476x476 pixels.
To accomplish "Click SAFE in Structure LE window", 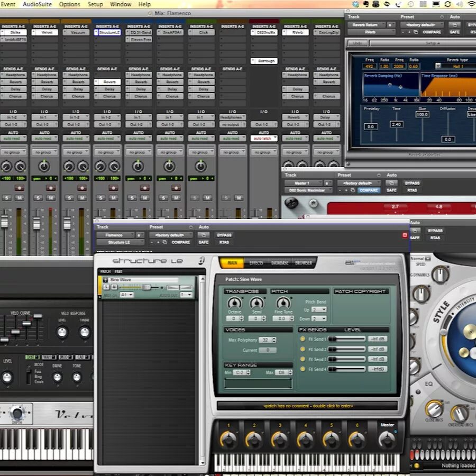I will [204, 242].
